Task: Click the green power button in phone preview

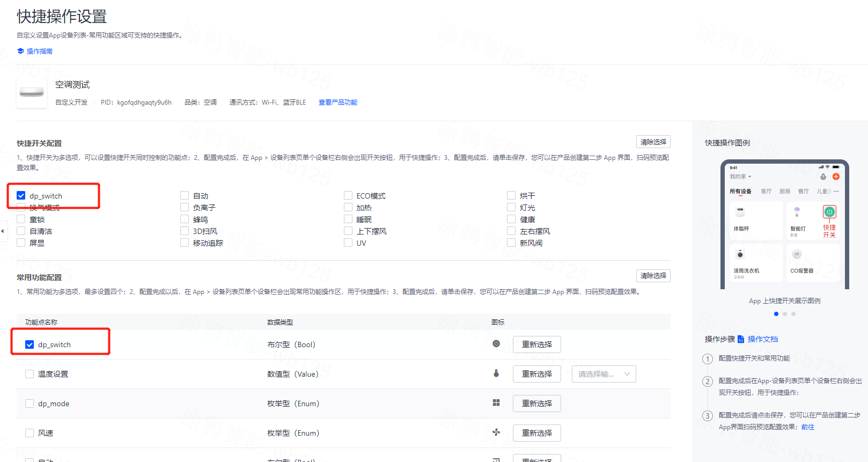Action: pyautogui.click(x=829, y=212)
